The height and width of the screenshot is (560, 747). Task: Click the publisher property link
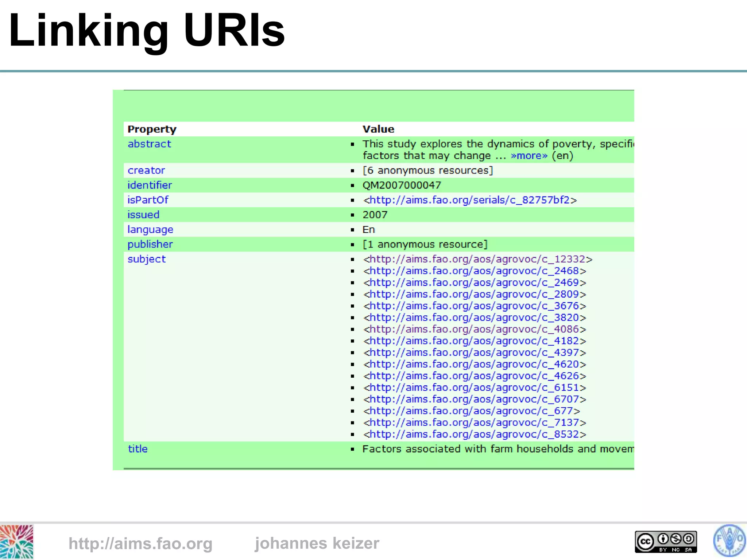click(150, 244)
